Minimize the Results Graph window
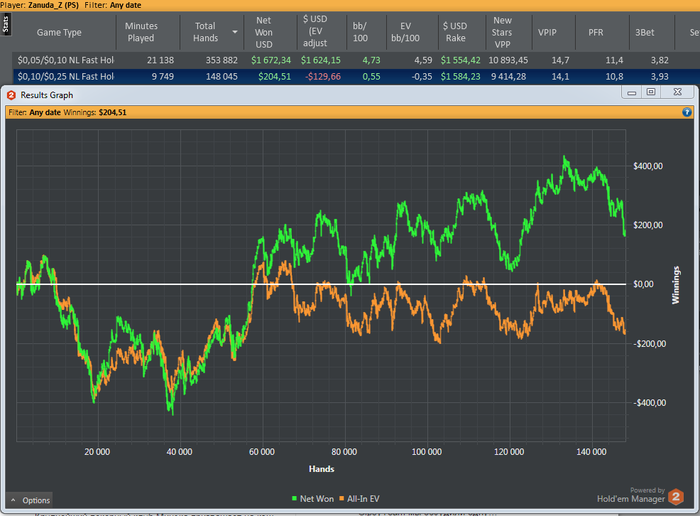 pyautogui.click(x=632, y=92)
